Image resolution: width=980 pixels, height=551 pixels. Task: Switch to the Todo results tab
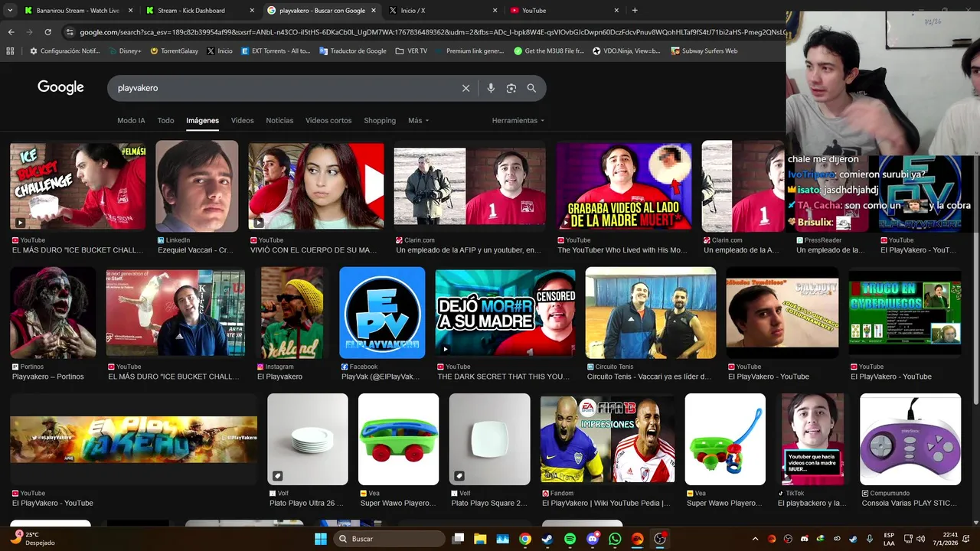165,120
